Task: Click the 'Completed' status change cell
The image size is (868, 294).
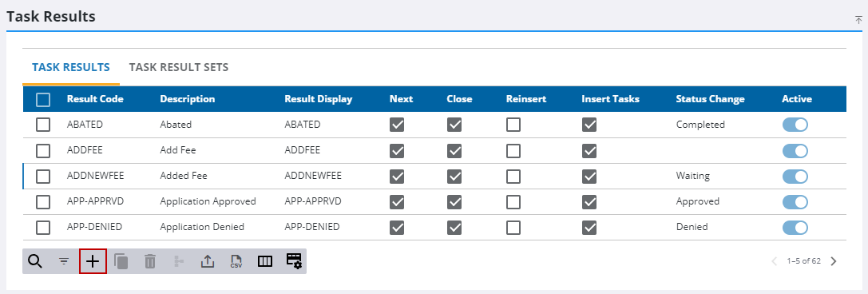Action: [x=700, y=125]
